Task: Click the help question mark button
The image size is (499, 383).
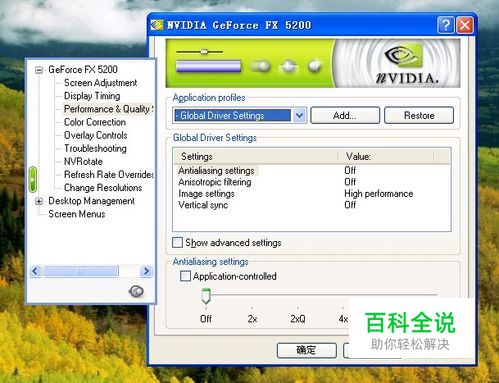Action: pyautogui.click(x=446, y=25)
